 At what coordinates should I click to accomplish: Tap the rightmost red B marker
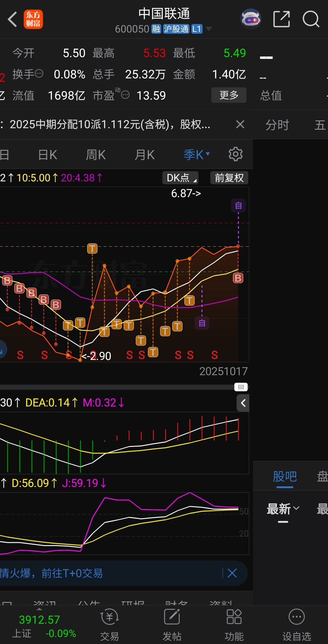coord(238,278)
